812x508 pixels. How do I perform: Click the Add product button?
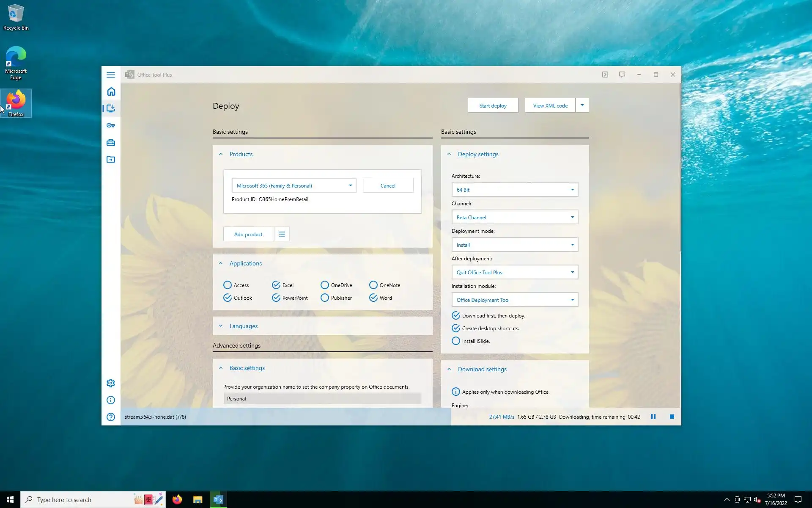click(248, 234)
